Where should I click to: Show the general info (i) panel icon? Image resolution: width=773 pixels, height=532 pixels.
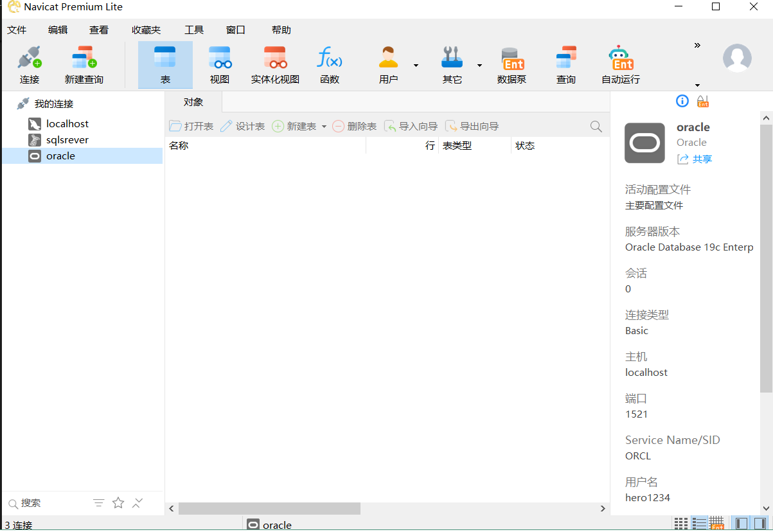tap(682, 101)
